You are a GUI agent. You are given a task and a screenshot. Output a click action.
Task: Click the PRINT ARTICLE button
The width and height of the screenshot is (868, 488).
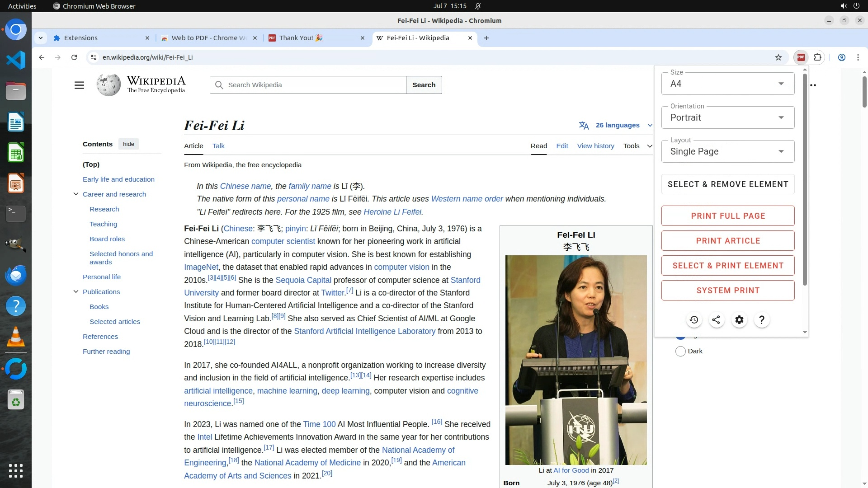pyautogui.click(x=727, y=241)
